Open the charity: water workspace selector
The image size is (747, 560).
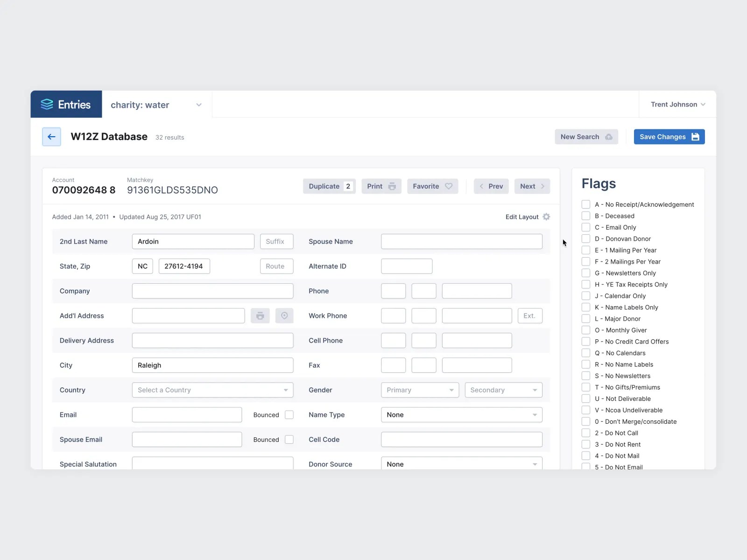155,105
